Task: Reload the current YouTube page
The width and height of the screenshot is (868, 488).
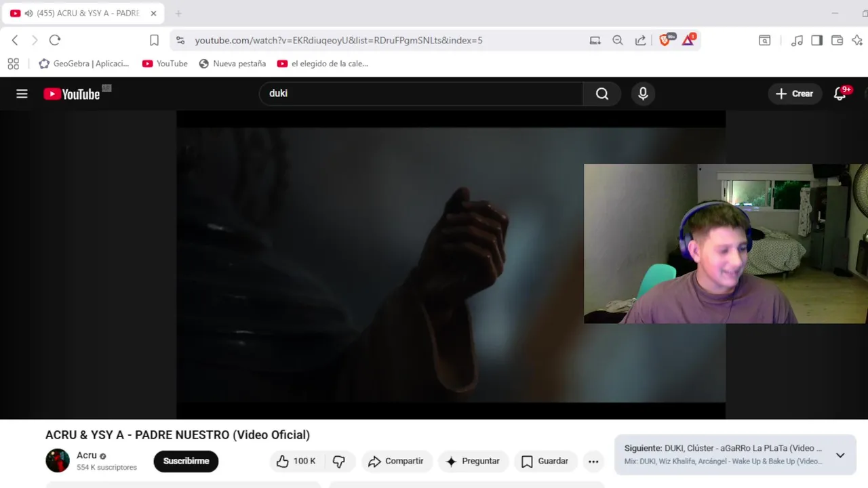Action: (55, 40)
